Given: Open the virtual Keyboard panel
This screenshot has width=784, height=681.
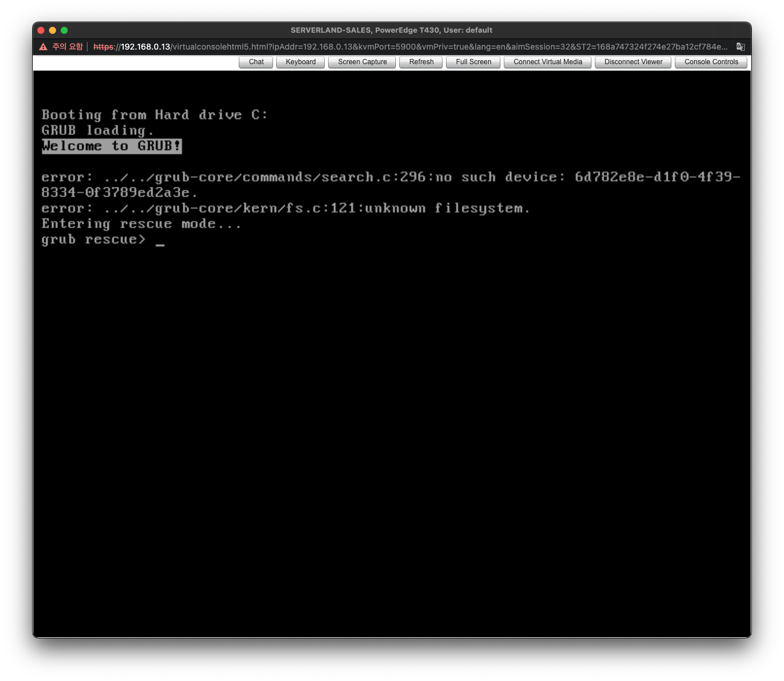Looking at the screenshot, I should (300, 62).
